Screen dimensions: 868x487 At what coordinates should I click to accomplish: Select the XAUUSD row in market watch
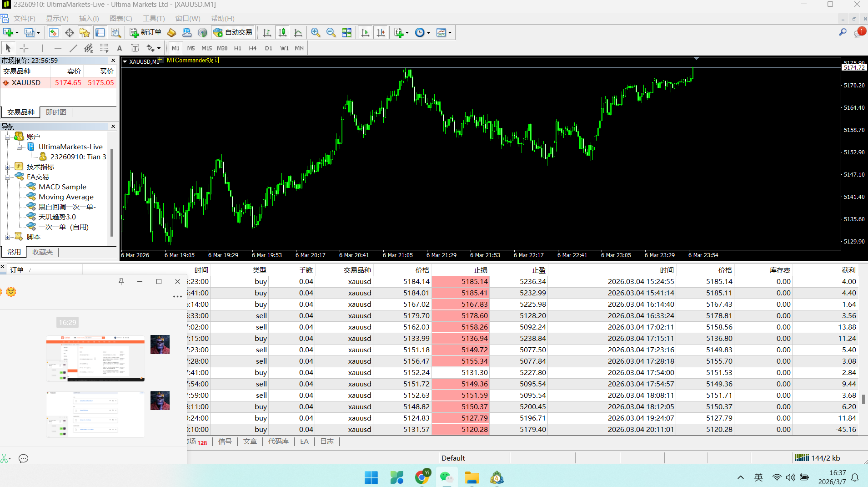click(x=26, y=82)
